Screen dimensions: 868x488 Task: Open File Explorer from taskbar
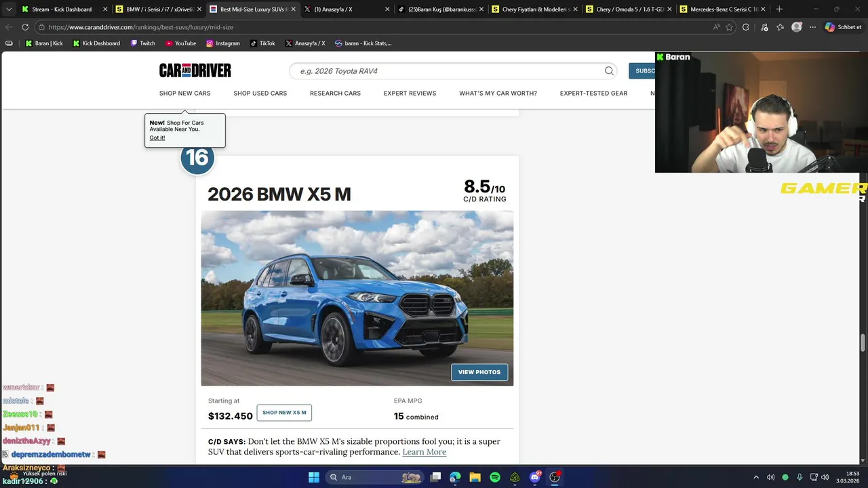(475, 477)
